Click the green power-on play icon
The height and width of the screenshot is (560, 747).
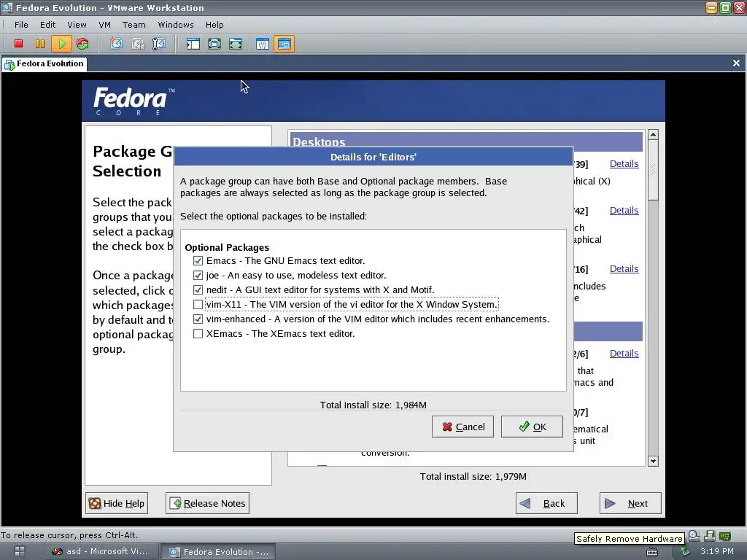[61, 44]
